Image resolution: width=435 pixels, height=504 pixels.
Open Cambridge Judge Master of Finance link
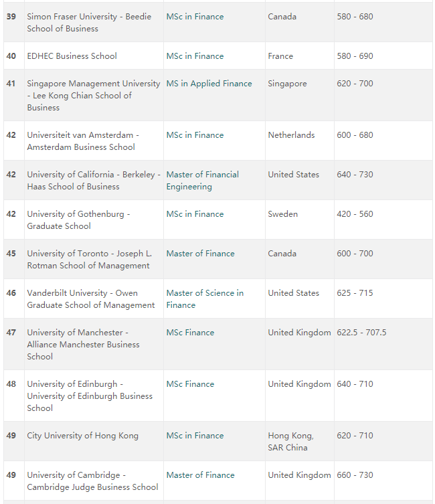(200, 475)
